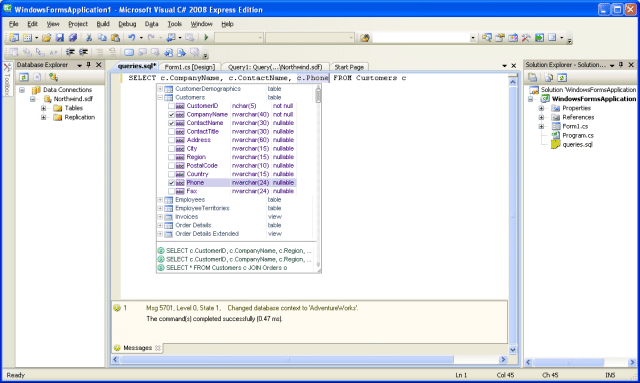The image size is (640, 383).
Task: Toggle bookmark using the blue rectangle icon
Action: click(x=129, y=52)
